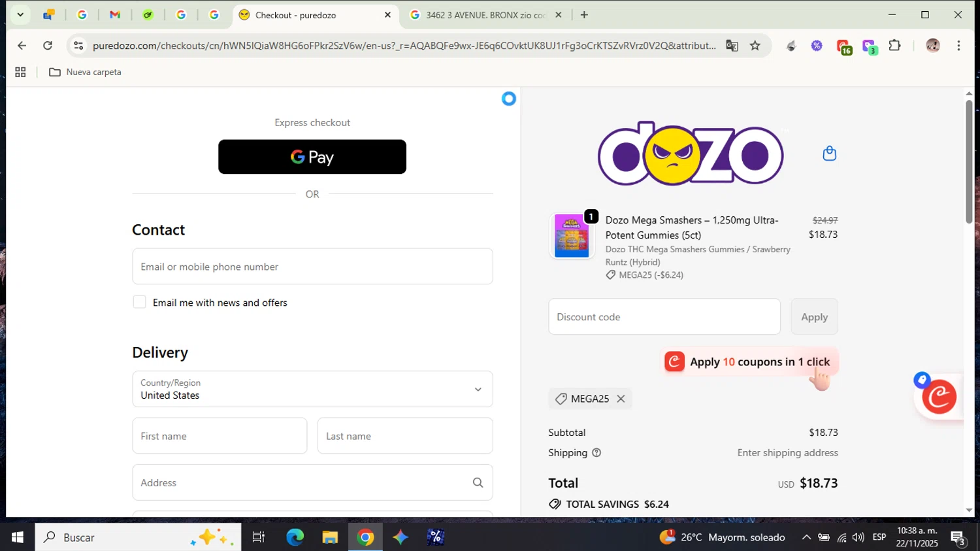Open the Nueva carpeta bookmark folder
Screen dimensions: 980x551
[85, 73]
